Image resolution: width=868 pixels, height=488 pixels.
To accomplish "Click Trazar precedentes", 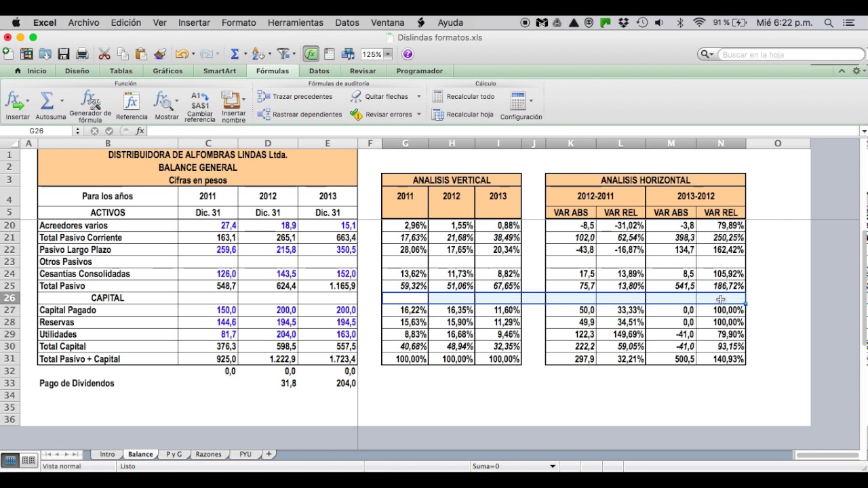I will coord(295,97).
